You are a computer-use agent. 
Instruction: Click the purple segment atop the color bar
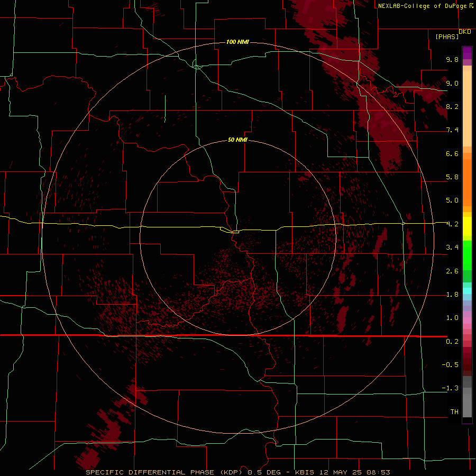tap(467, 53)
